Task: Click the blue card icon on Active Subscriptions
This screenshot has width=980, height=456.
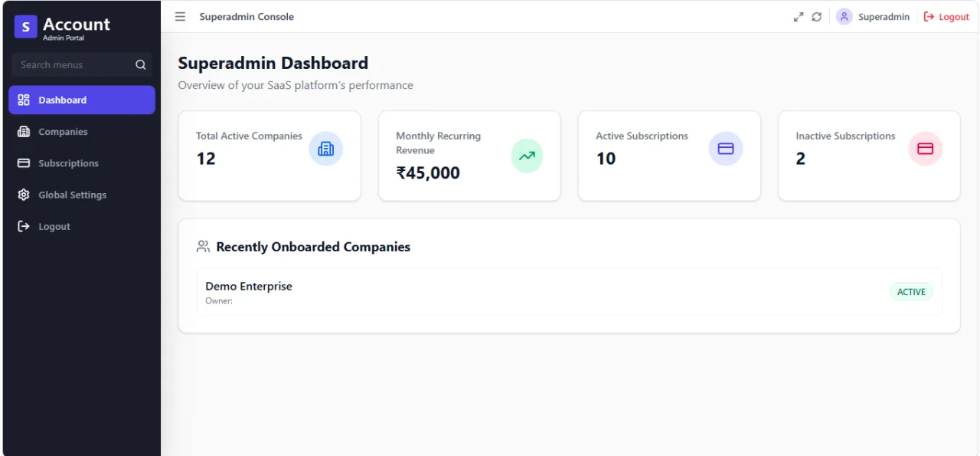Action: [x=726, y=149]
